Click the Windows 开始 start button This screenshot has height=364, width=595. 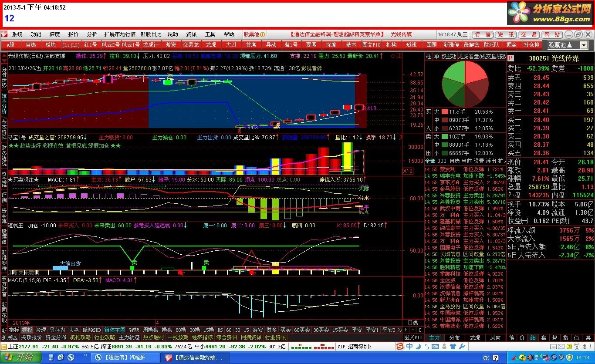[20, 357]
